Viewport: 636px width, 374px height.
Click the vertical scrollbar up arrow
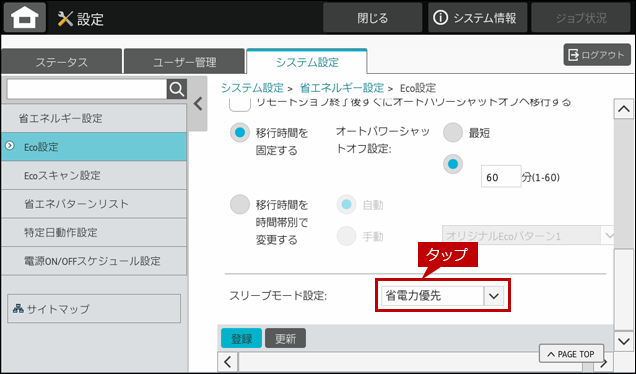coord(623,109)
